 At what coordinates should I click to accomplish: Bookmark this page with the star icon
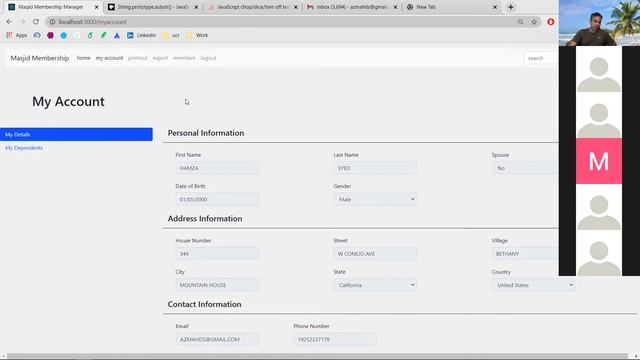pos(534,22)
